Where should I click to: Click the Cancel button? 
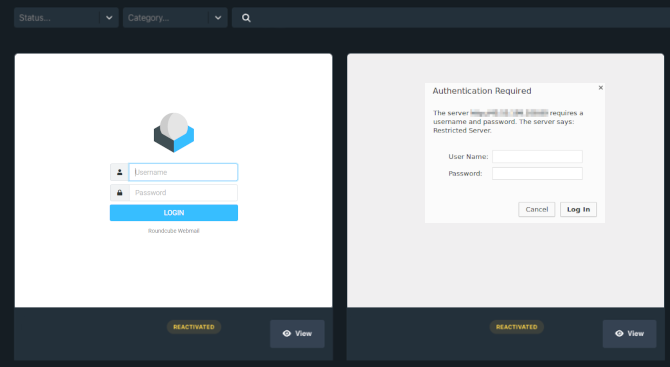coord(537,209)
